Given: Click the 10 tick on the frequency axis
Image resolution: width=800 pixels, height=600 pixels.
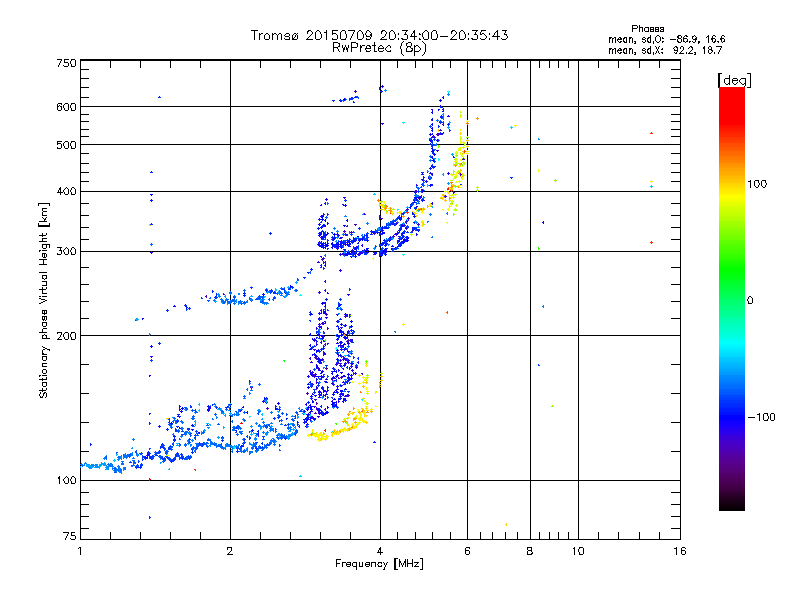Looking at the screenshot, I should coord(577,551).
